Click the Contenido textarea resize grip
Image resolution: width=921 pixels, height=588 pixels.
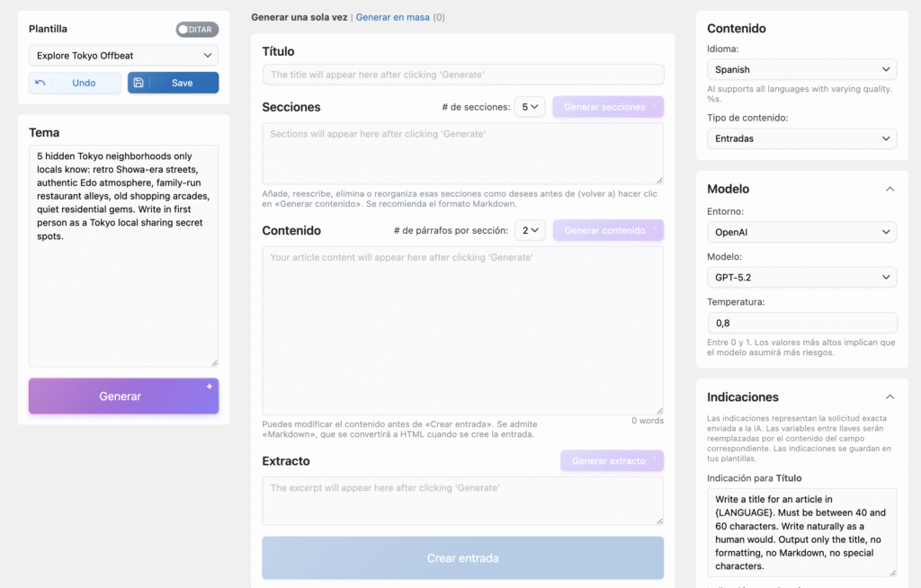[x=659, y=410]
